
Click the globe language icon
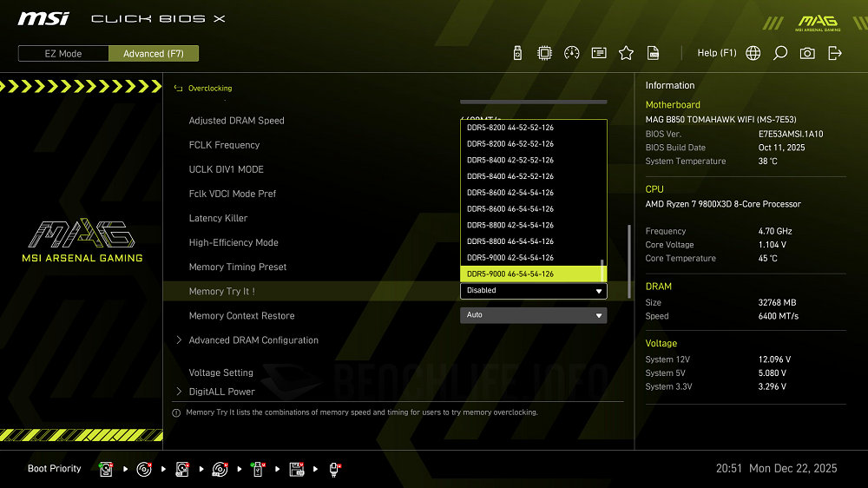(753, 53)
